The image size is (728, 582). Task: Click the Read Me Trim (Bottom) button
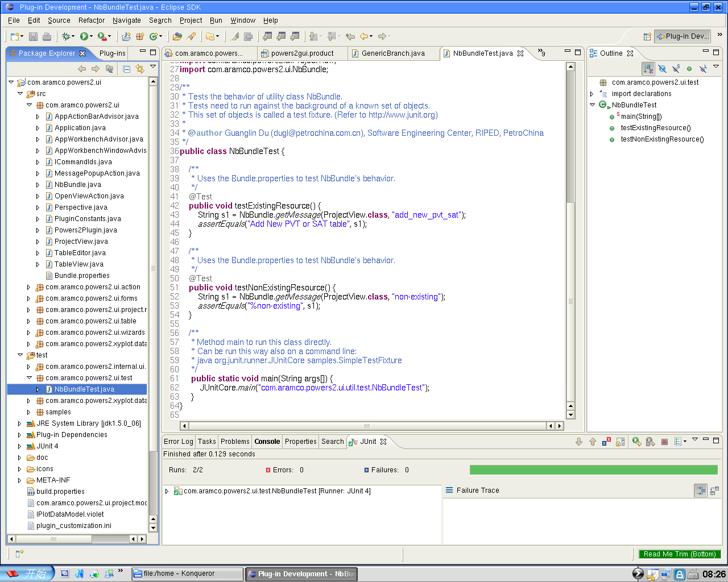pos(679,554)
